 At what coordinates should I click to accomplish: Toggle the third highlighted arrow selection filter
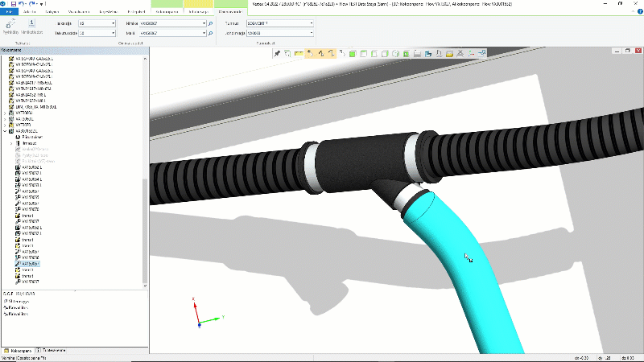330,53
